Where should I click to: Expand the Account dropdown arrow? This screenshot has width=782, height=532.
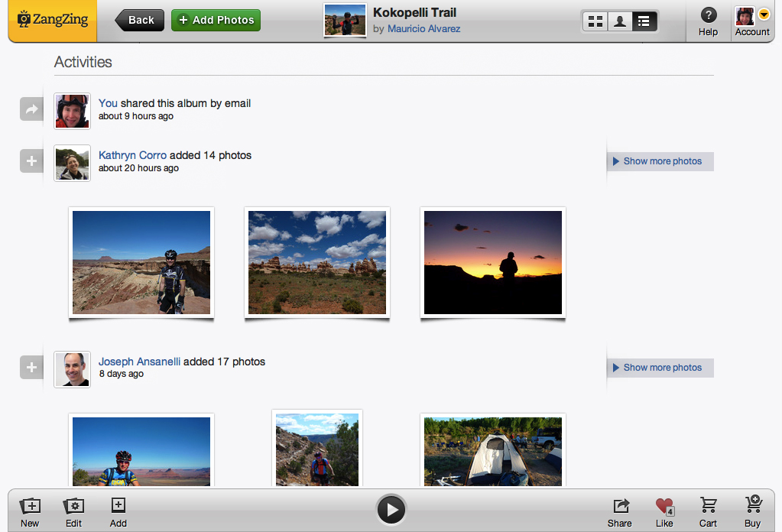pos(764,15)
